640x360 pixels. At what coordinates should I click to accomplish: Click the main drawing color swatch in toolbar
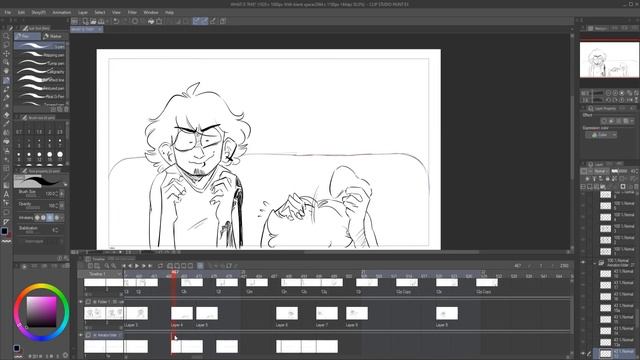click(4, 231)
